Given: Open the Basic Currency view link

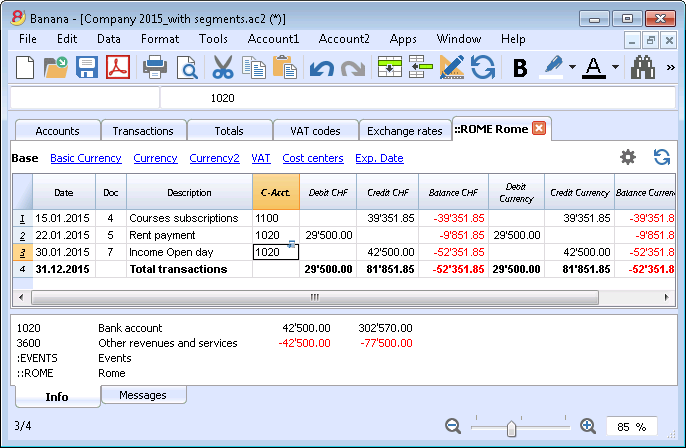Looking at the screenshot, I should tap(86, 158).
